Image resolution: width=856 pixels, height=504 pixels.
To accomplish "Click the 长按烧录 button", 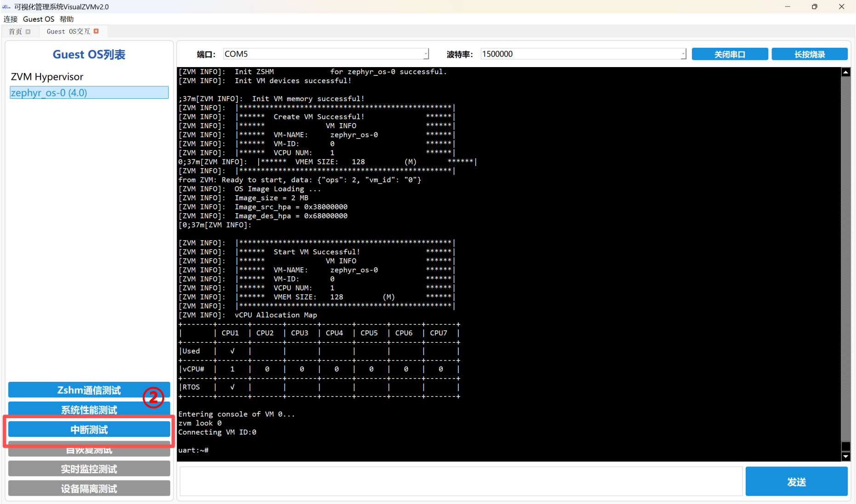I will (809, 54).
